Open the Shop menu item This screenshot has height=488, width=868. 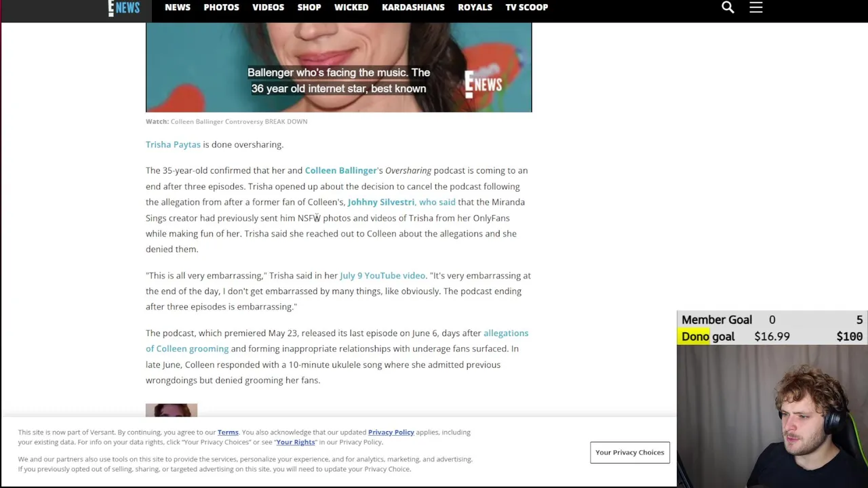pos(309,7)
